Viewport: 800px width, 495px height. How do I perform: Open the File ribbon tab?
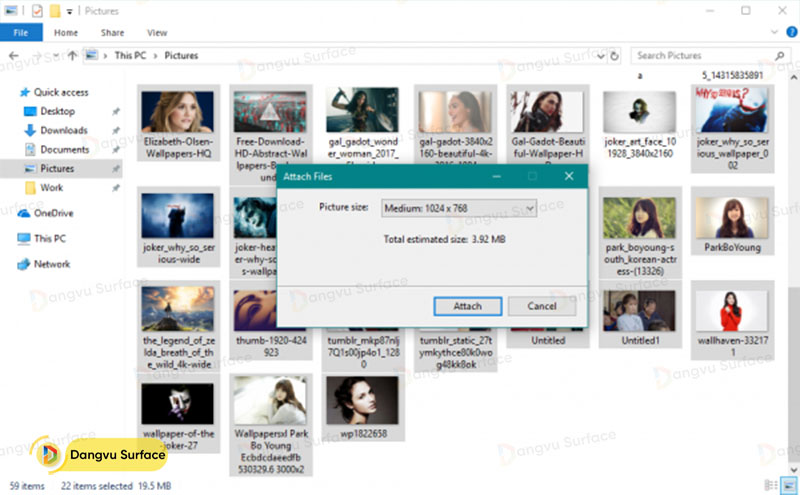tap(20, 33)
